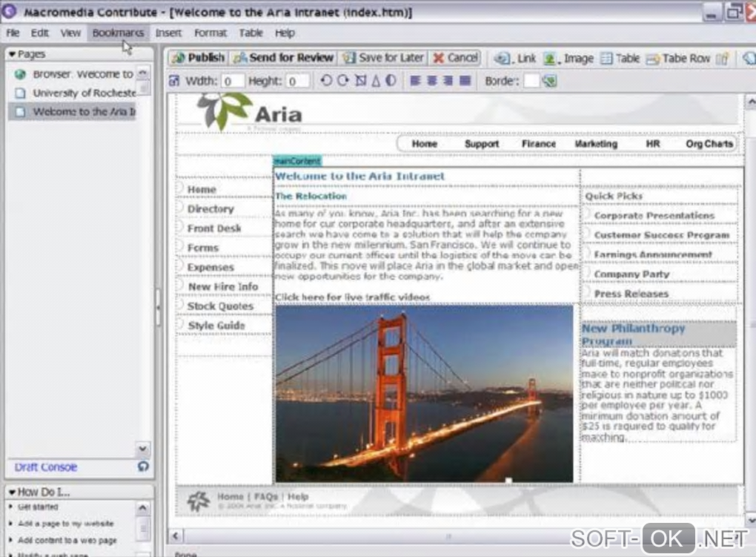
Task: Click the table column icon after Table Row
Action: 722,59
